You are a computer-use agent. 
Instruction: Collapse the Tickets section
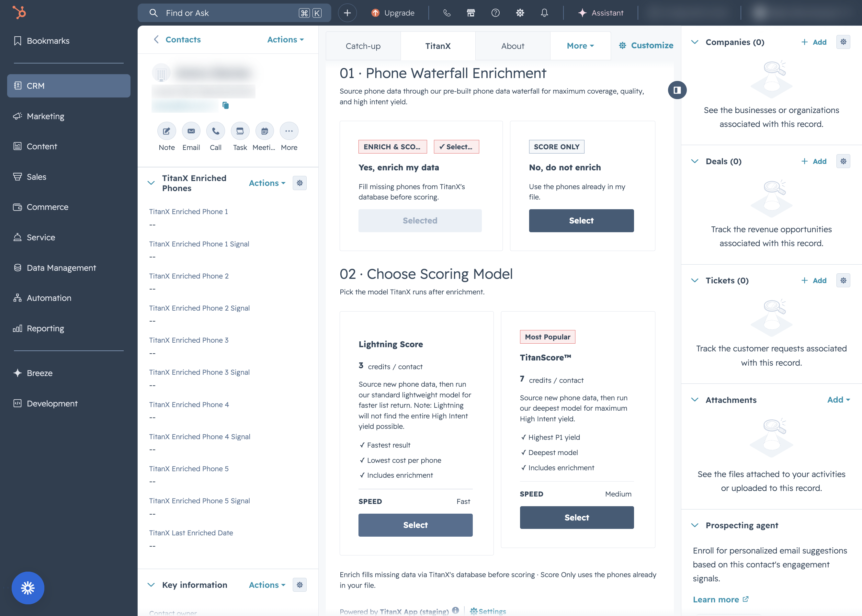pos(695,280)
